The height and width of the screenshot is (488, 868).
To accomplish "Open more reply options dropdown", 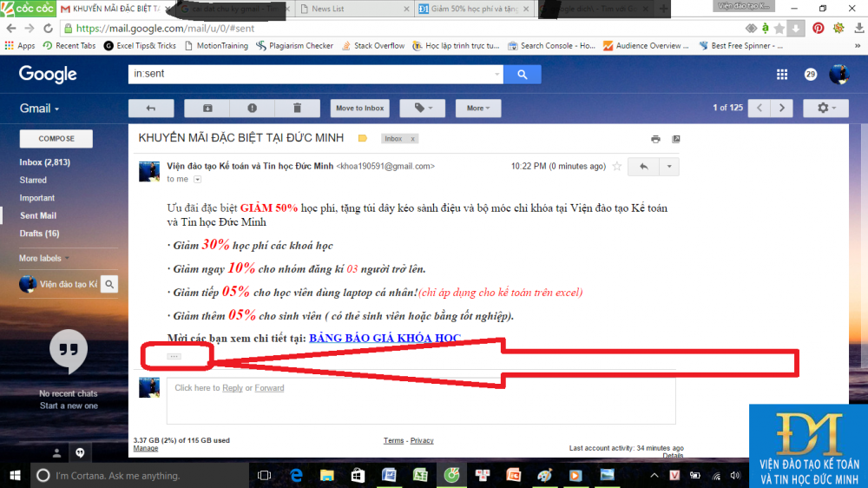I will (668, 166).
